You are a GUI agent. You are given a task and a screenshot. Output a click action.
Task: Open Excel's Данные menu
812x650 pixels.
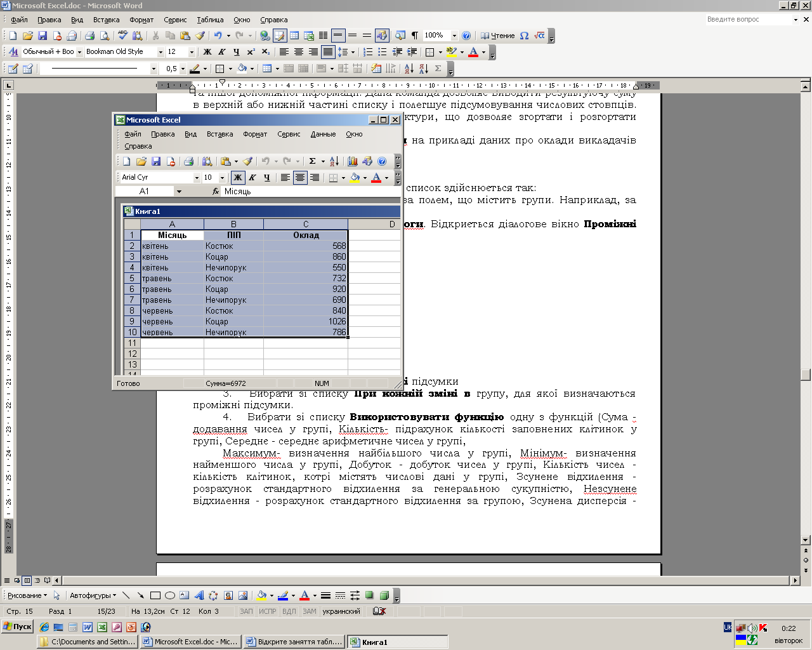323,134
